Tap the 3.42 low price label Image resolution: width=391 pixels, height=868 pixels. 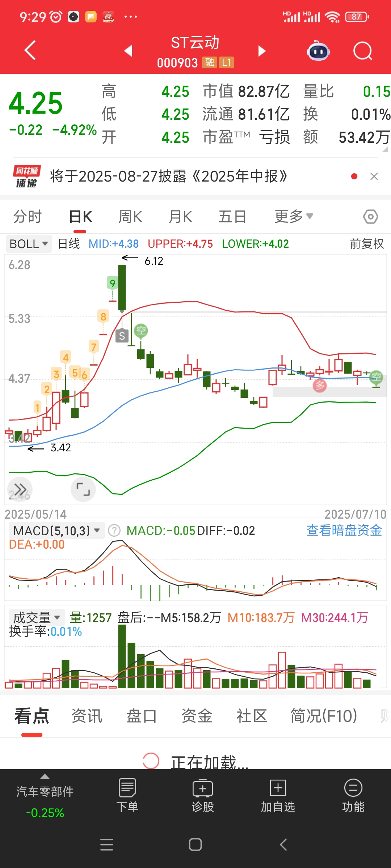click(60, 448)
